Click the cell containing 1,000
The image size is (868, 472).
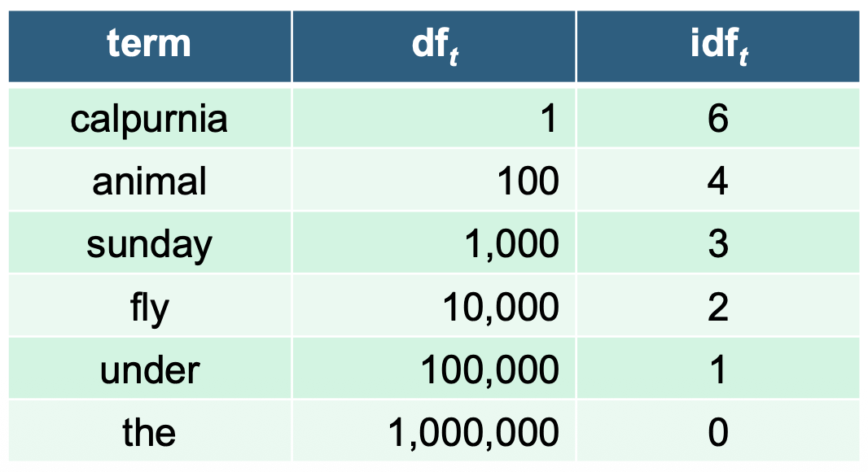point(512,243)
